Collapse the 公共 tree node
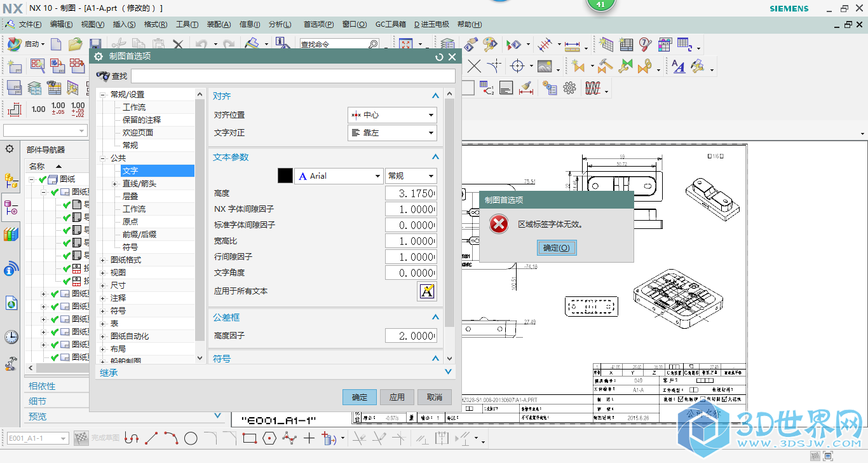Screen dimensions: 868x463 [x=104, y=158]
